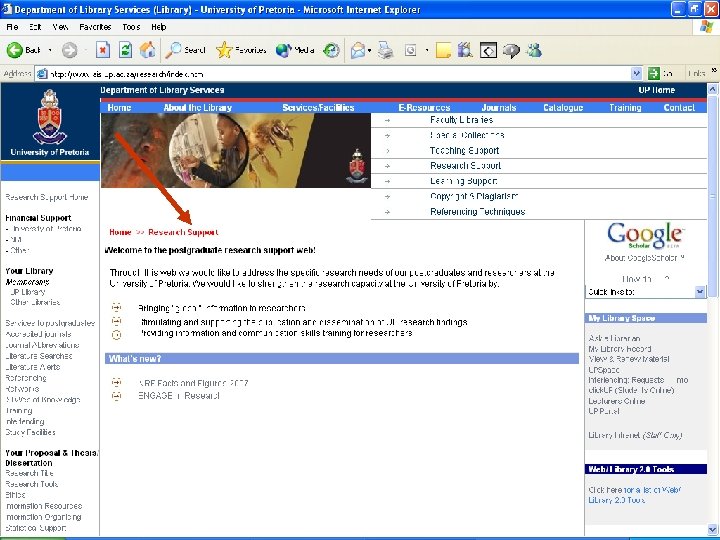Open the Help menu
This screenshot has width=720, height=540.
coord(159,27)
